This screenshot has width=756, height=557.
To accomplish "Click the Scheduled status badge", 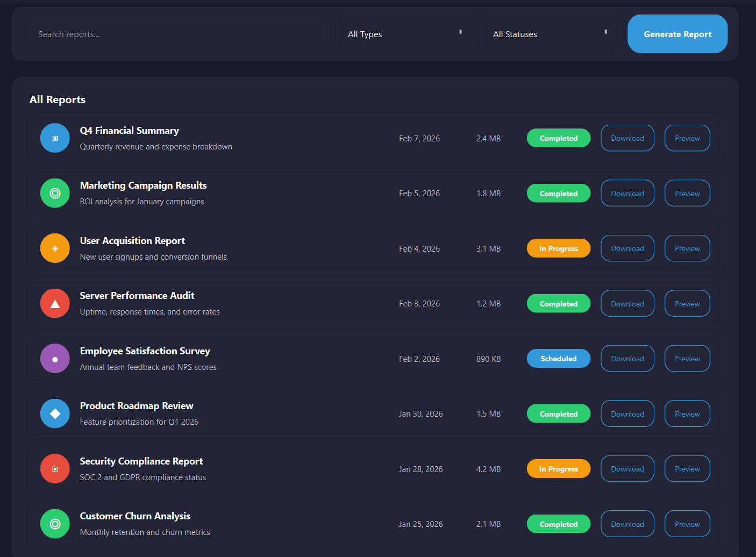I will pos(558,358).
